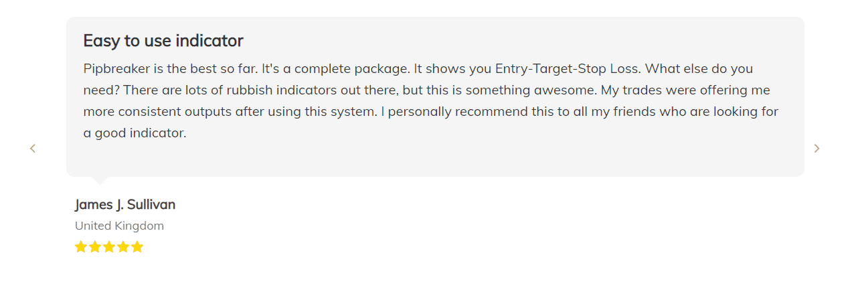Click the "Easy to use indicator" heading

(x=163, y=41)
